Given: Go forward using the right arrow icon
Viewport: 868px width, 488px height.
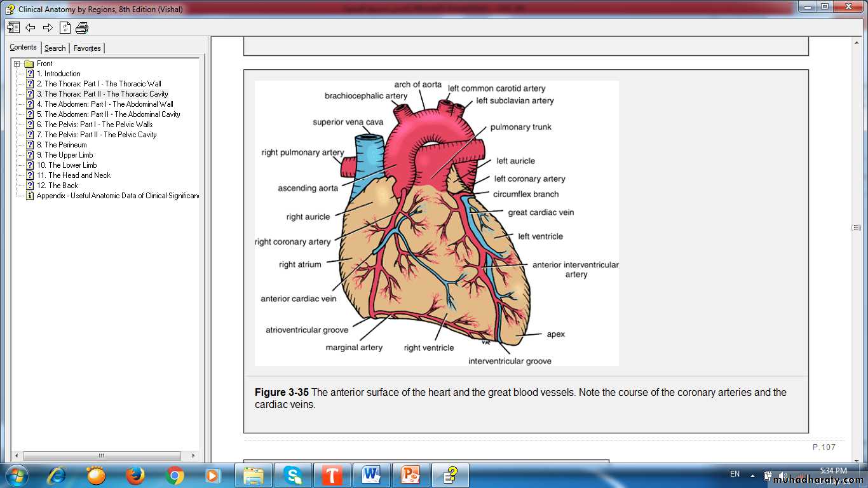Looking at the screenshot, I should point(48,27).
